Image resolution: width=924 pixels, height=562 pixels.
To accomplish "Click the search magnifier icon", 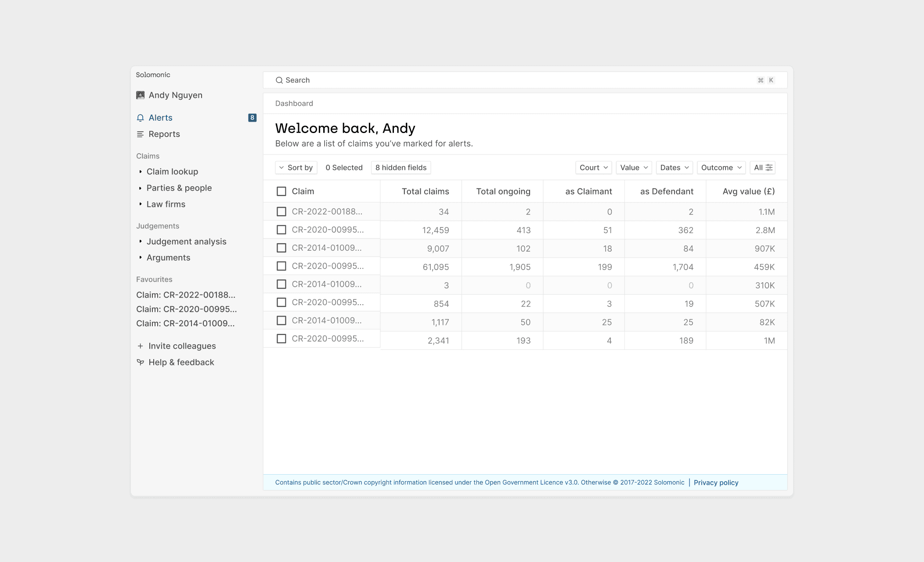I will [x=279, y=80].
